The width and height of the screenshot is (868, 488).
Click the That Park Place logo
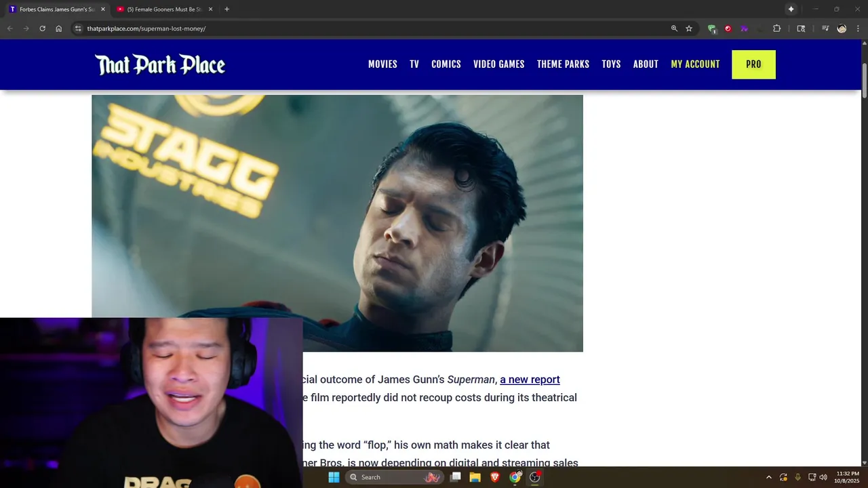pos(160,64)
